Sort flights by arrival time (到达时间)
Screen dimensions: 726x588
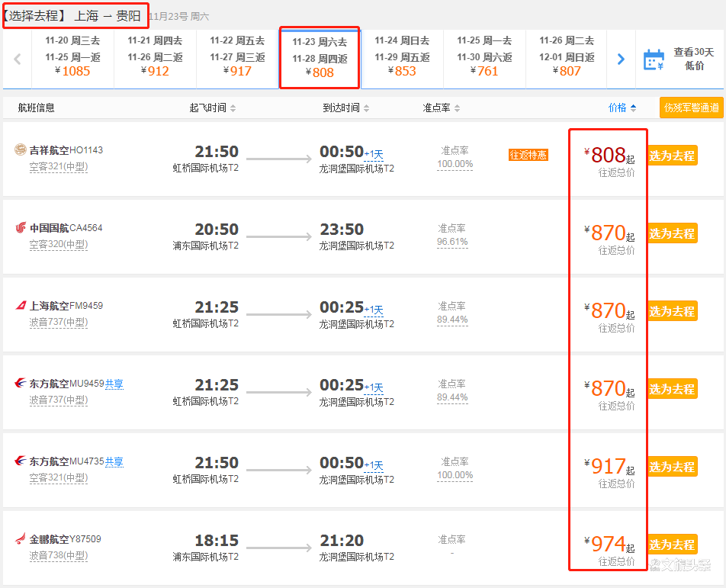tap(346, 108)
